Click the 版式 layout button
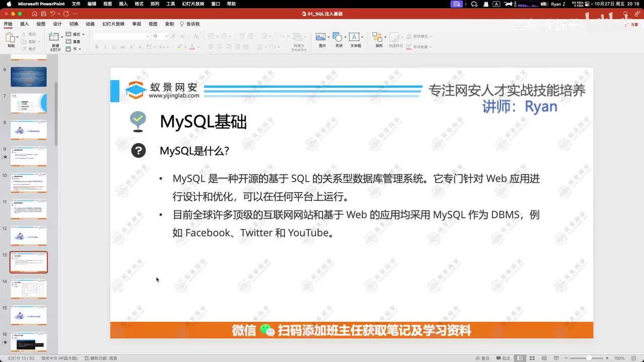This screenshot has height=362, width=644. pos(75,34)
